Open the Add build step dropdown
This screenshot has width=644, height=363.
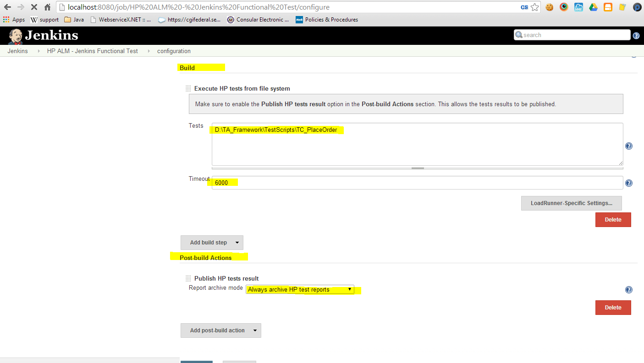(x=212, y=243)
